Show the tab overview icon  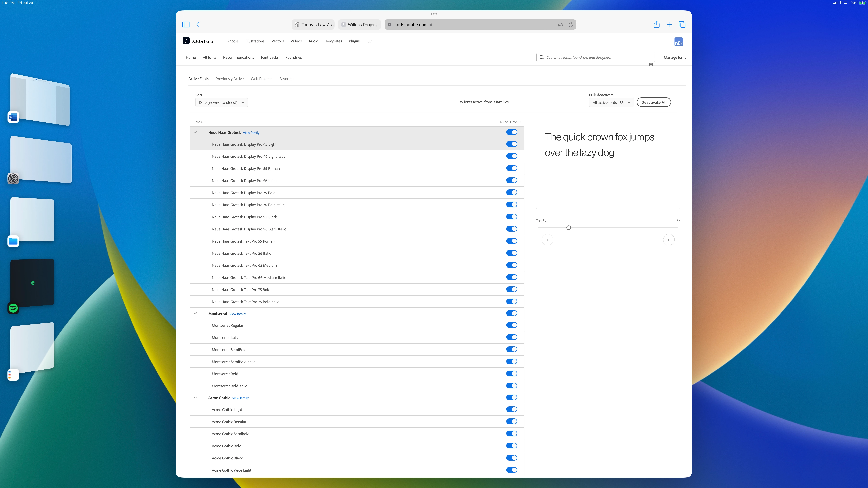coord(682,25)
